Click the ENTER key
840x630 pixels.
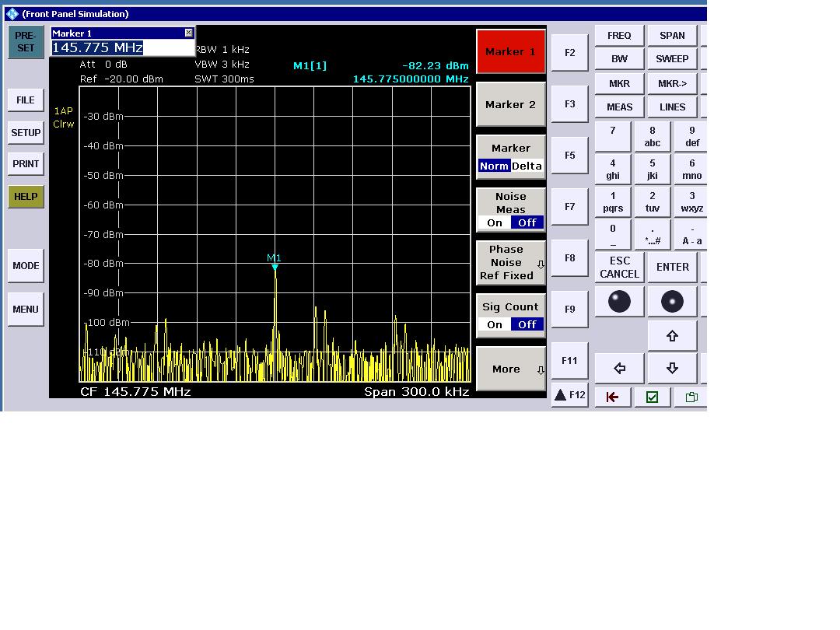pos(672,268)
